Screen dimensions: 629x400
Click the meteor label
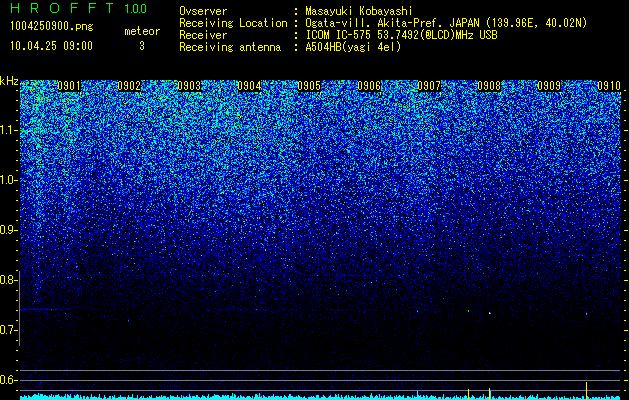[x=142, y=31]
